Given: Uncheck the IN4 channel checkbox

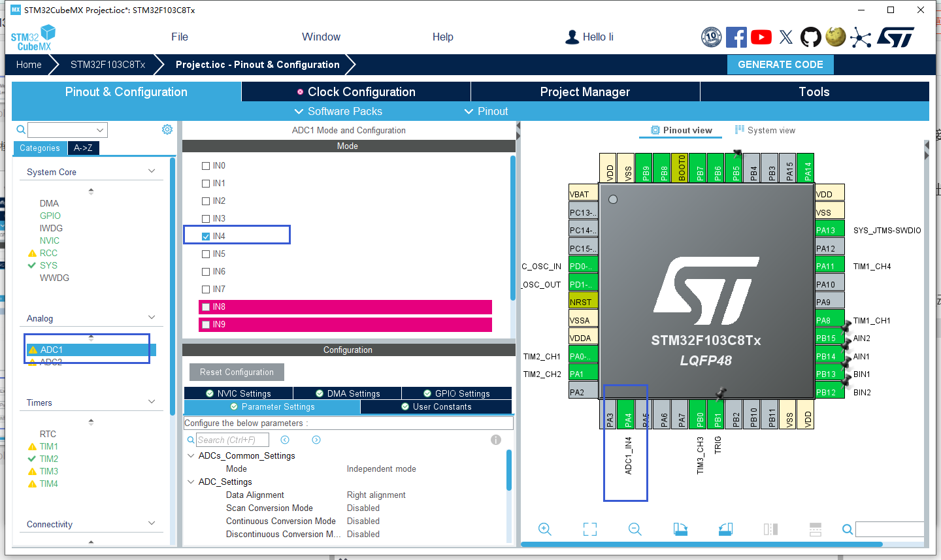Looking at the screenshot, I should [x=206, y=237].
